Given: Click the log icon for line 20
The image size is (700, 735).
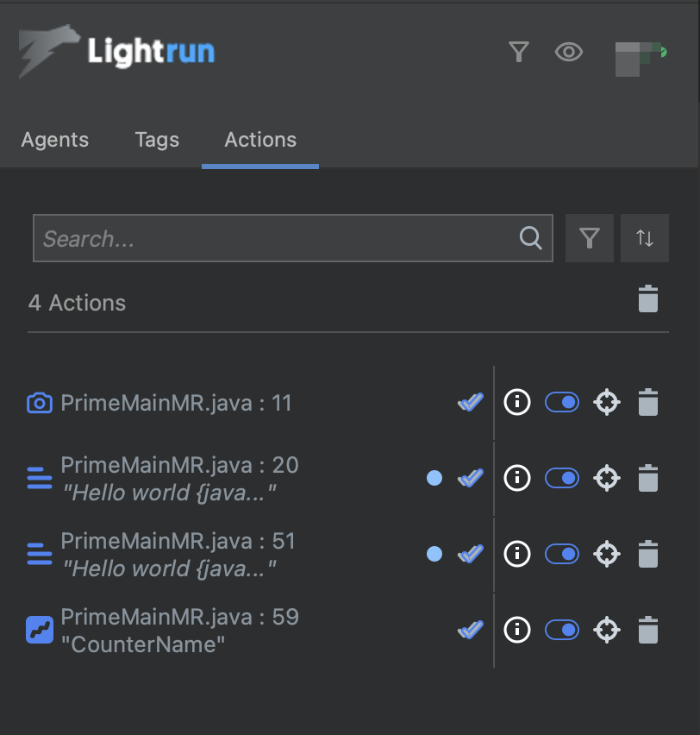Looking at the screenshot, I should 39,477.
